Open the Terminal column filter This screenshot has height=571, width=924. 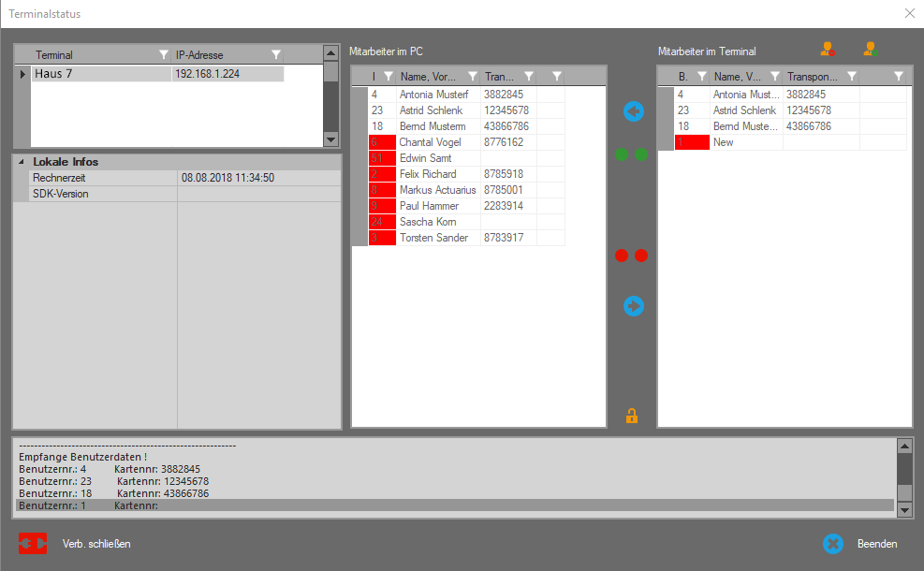tap(164, 55)
